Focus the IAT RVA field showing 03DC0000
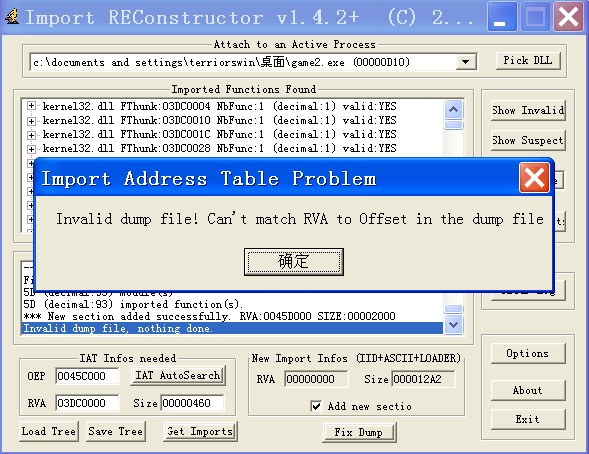The image size is (589, 454). [87, 403]
